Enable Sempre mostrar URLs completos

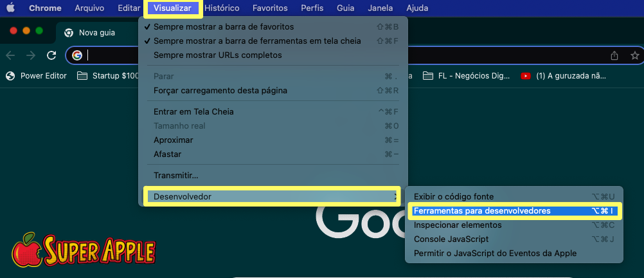(217, 55)
